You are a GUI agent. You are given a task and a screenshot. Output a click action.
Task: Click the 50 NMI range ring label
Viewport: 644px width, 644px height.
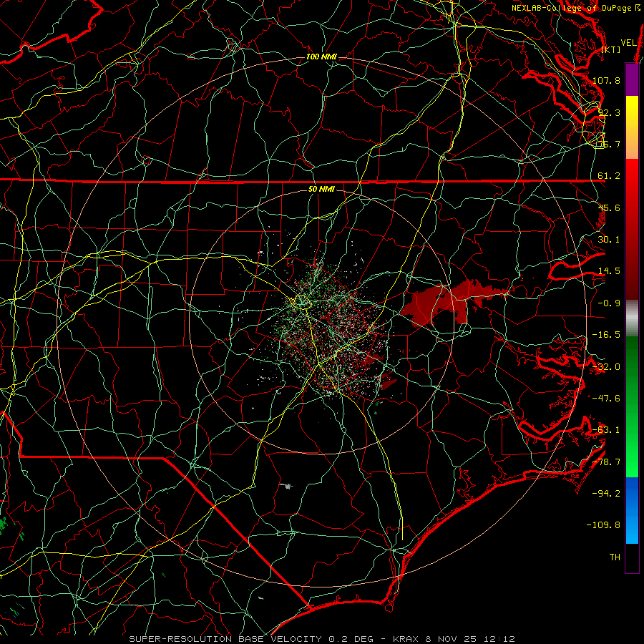coord(321,189)
